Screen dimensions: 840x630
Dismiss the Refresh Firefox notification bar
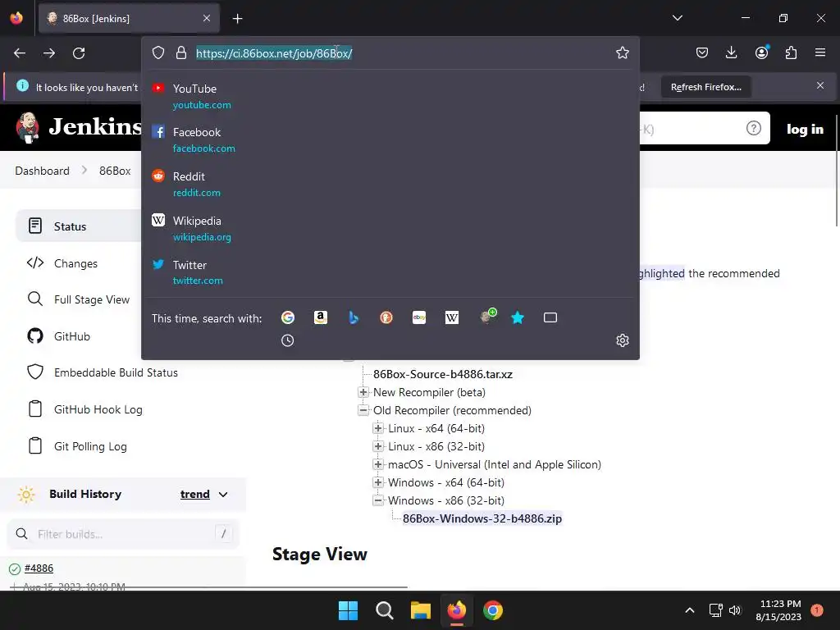[819, 85]
